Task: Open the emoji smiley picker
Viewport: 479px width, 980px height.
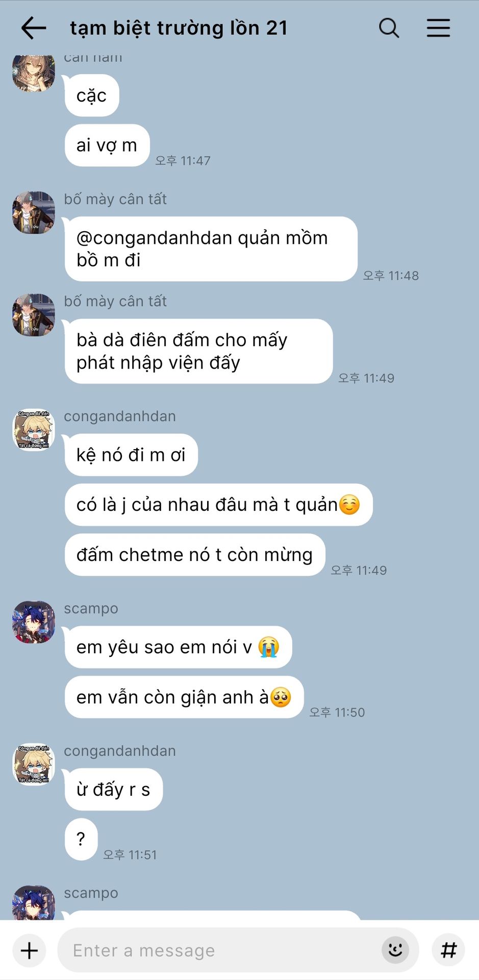Action: click(395, 950)
